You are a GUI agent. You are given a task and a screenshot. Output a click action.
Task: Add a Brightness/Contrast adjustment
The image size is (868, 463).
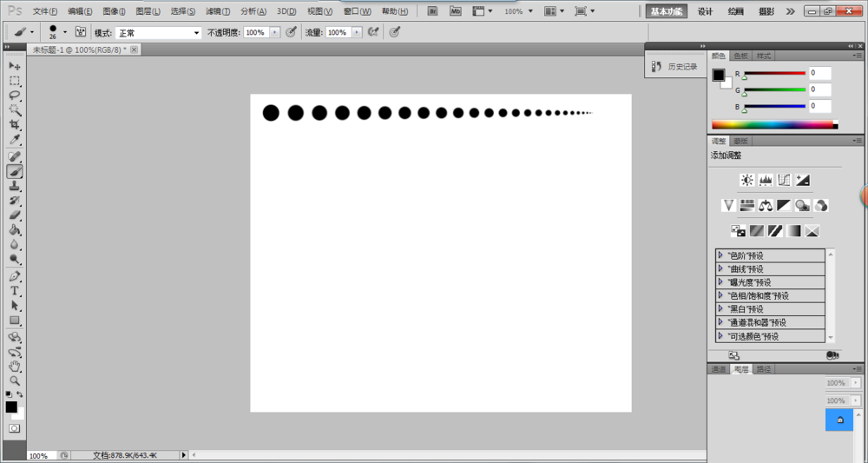[746, 180]
